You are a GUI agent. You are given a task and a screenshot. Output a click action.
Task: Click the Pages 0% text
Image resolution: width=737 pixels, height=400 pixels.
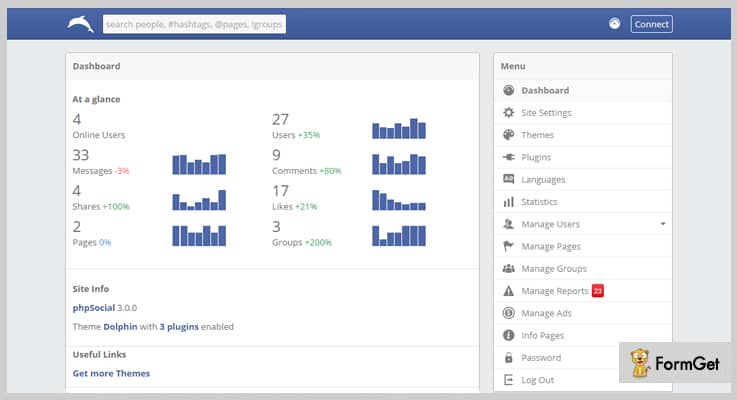point(92,243)
